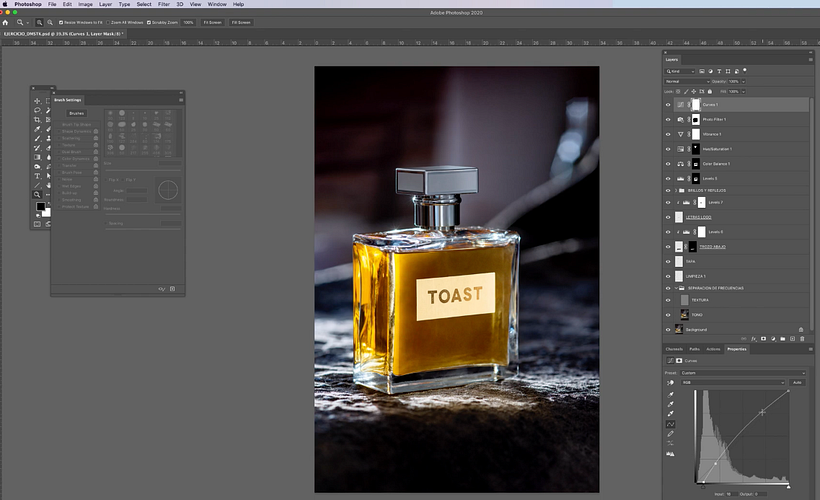The width and height of the screenshot is (820, 500).
Task: Select the Type tool in the toolbox
Action: coord(37,175)
